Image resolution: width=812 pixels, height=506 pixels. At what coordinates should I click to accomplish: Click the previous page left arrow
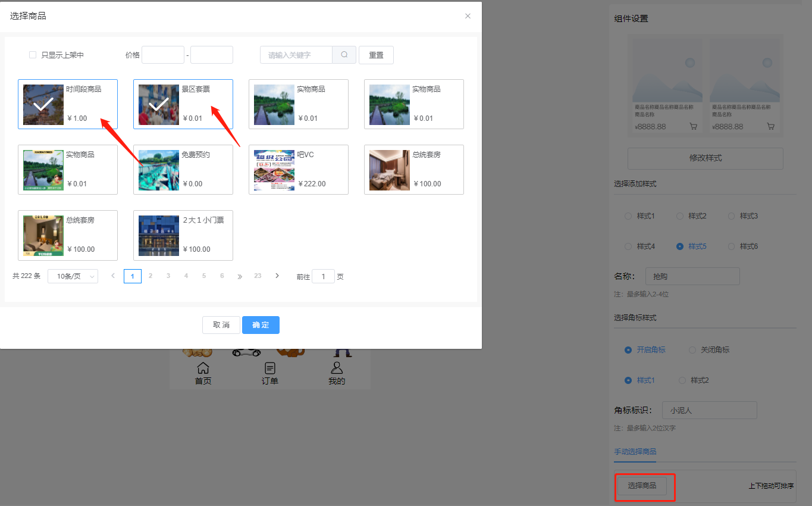pos(112,276)
